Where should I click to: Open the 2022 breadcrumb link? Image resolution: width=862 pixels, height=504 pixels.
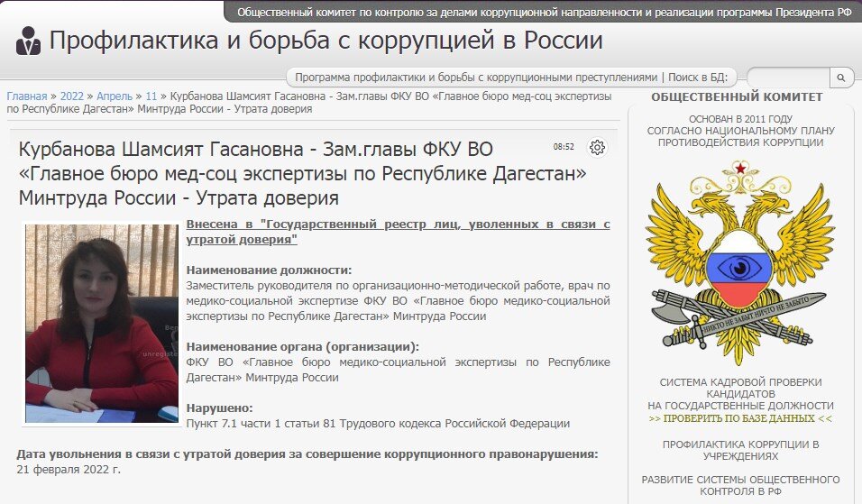click(72, 96)
